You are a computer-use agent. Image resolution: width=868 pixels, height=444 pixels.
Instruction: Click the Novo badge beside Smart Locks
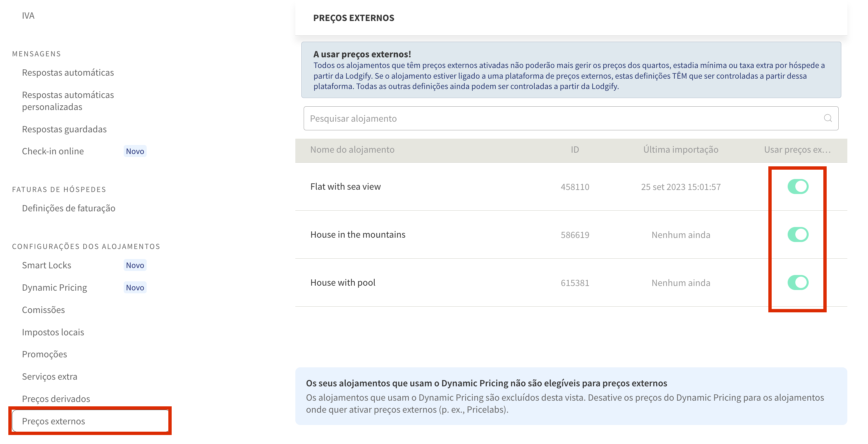(x=135, y=265)
